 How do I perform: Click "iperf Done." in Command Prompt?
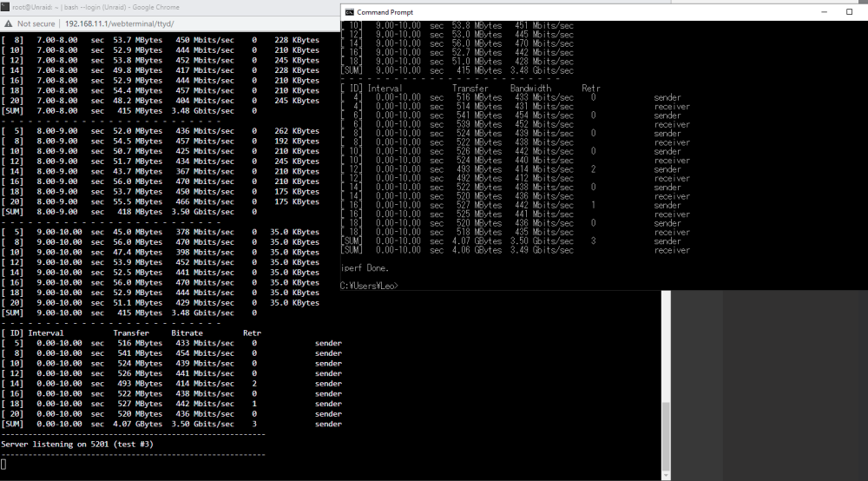[x=365, y=268]
